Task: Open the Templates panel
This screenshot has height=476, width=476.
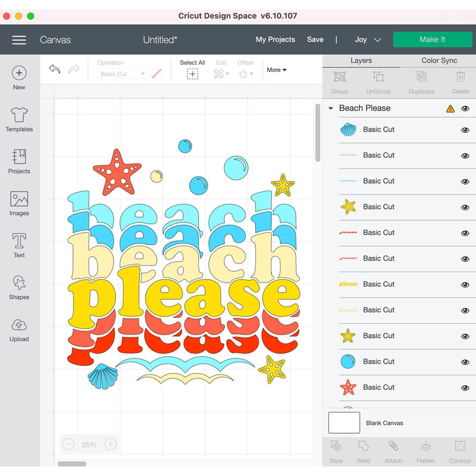Action: (19, 120)
